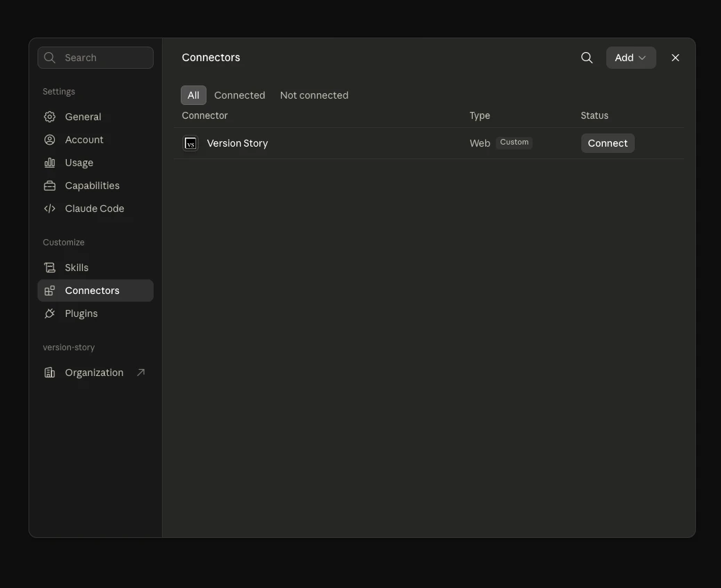
Task: Click the Claude Code brackets icon
Action: [49, 209]
